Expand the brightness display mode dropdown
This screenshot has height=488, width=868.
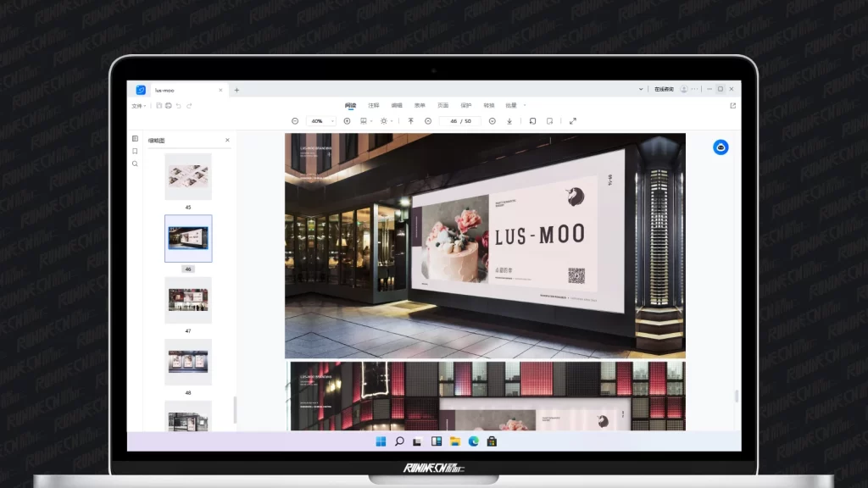(386, 121)
